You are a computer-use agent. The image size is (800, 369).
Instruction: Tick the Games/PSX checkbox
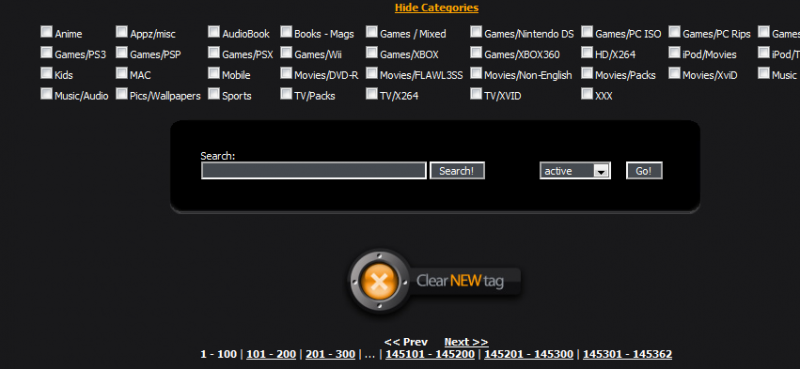coord(214,53)
